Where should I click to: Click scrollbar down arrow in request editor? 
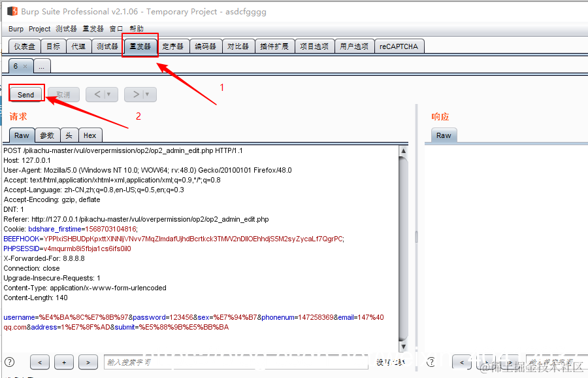(x=404, y=347)
